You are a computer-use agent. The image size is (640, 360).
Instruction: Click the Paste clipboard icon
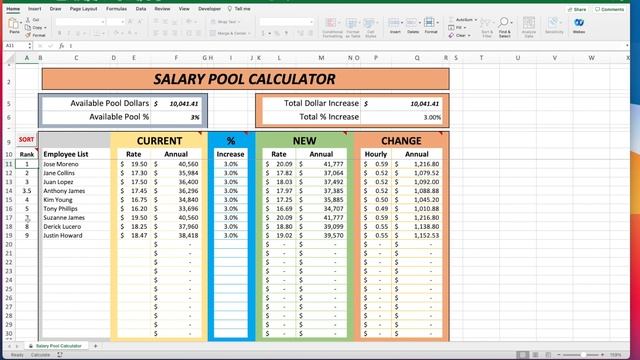click(14, 24)
